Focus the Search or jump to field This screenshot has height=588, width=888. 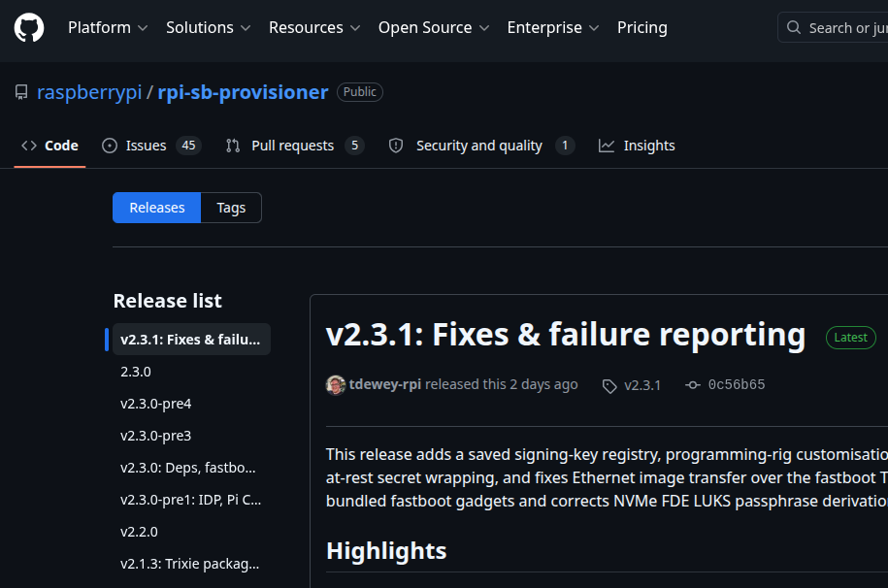tap(833, 28)
